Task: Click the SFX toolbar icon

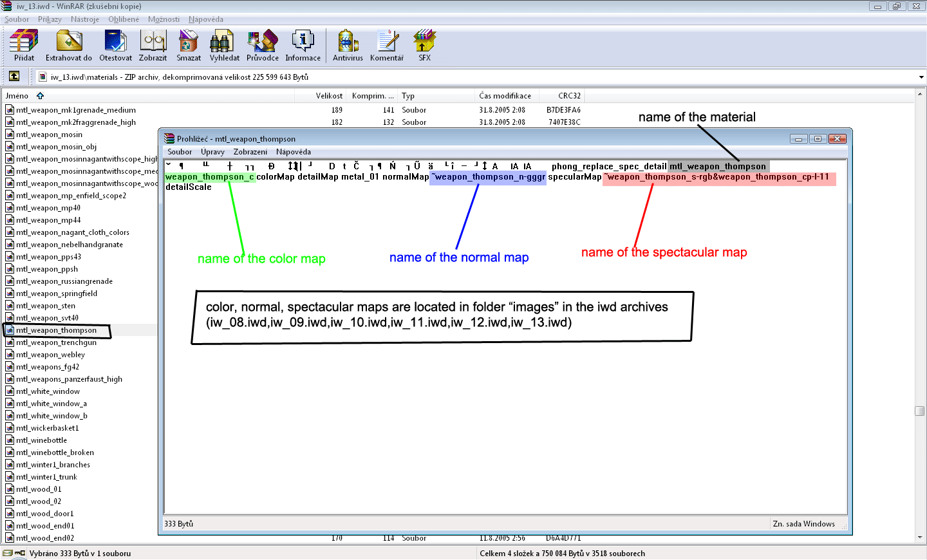Action: click(424, 41)
